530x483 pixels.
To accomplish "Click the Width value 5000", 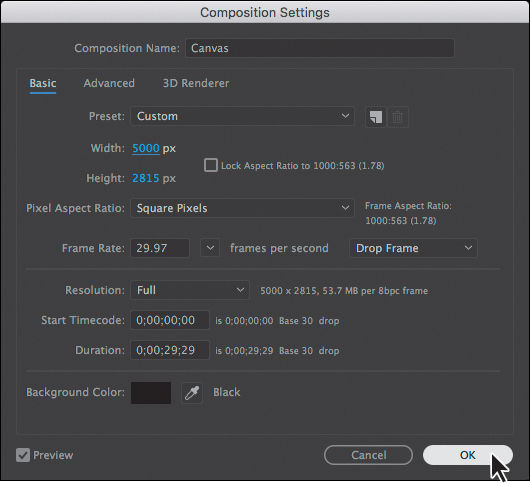I will (146, 148).
